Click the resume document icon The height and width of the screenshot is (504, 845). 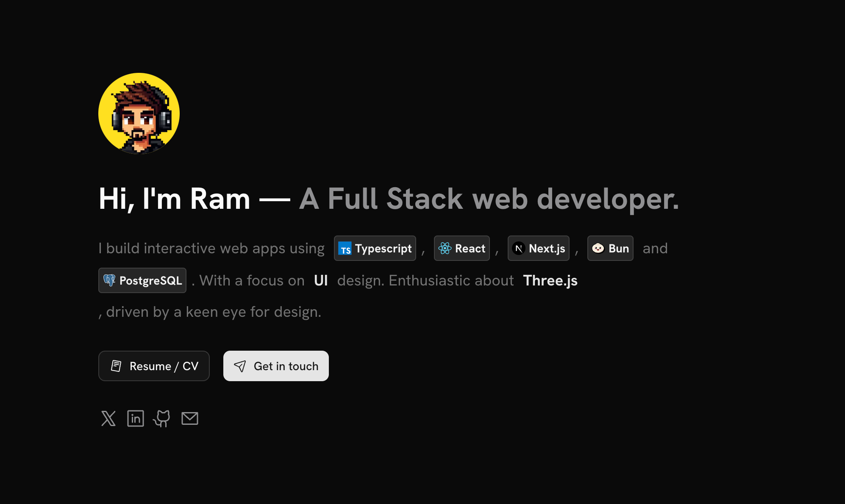[116, 366]
